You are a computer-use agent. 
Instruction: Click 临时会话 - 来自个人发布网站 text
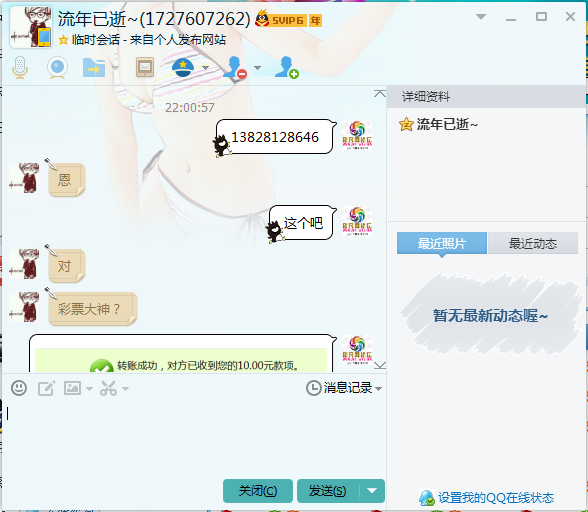point(149,39)
